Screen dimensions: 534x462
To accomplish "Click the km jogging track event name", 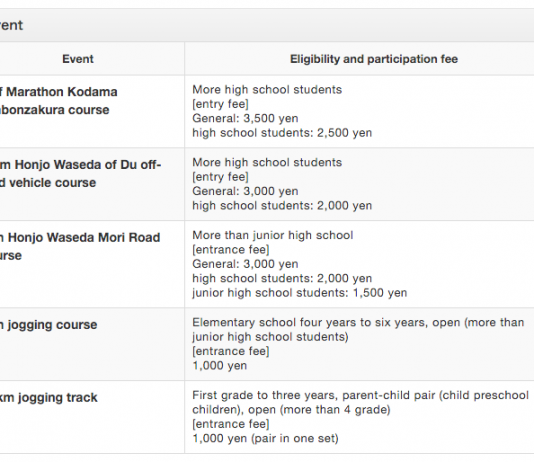I will point(49,398).
